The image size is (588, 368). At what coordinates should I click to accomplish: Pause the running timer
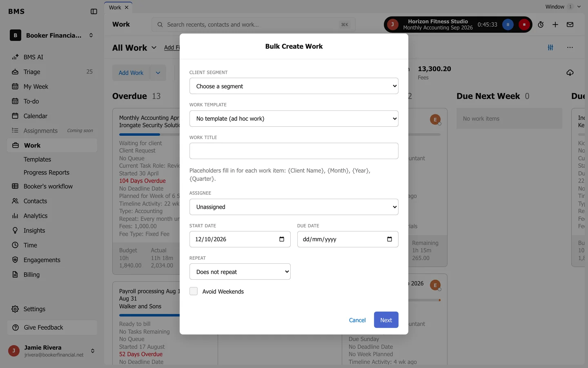508,25
